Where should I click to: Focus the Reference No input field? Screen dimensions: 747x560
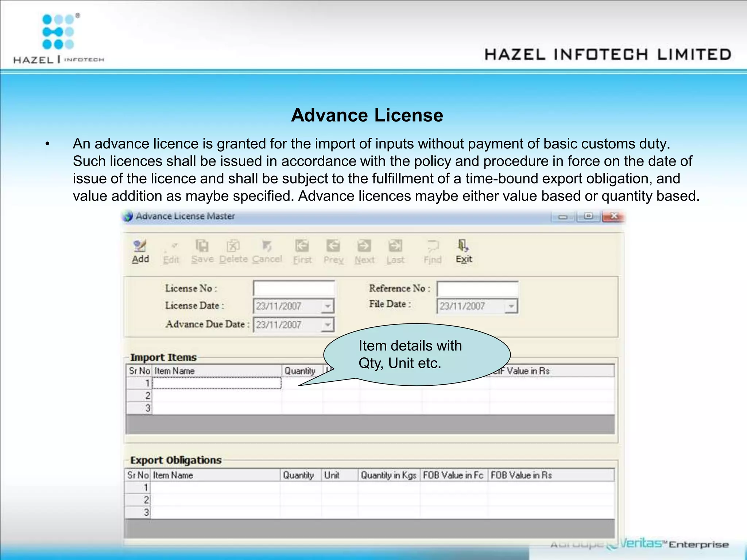(x=477, y=289)
